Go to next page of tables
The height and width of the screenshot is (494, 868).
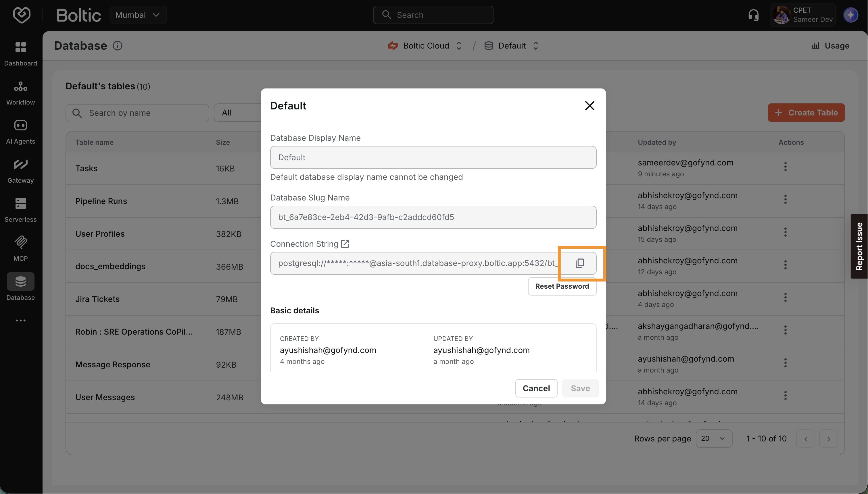(828, 438)
